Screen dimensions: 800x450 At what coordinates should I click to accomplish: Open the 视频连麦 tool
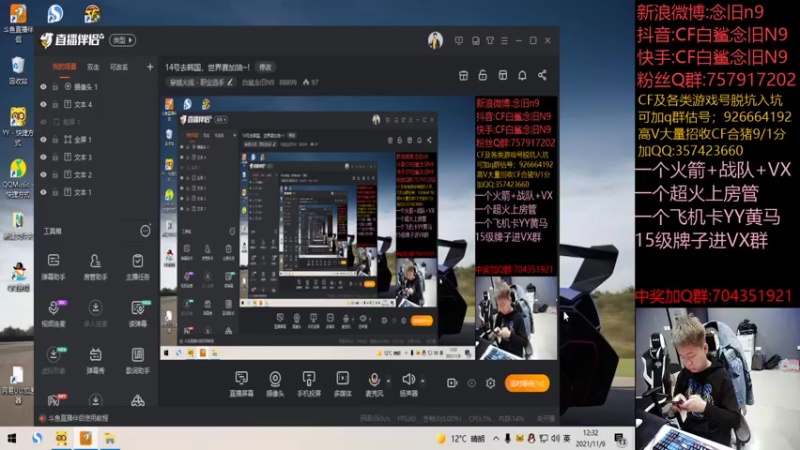point(54,313)
